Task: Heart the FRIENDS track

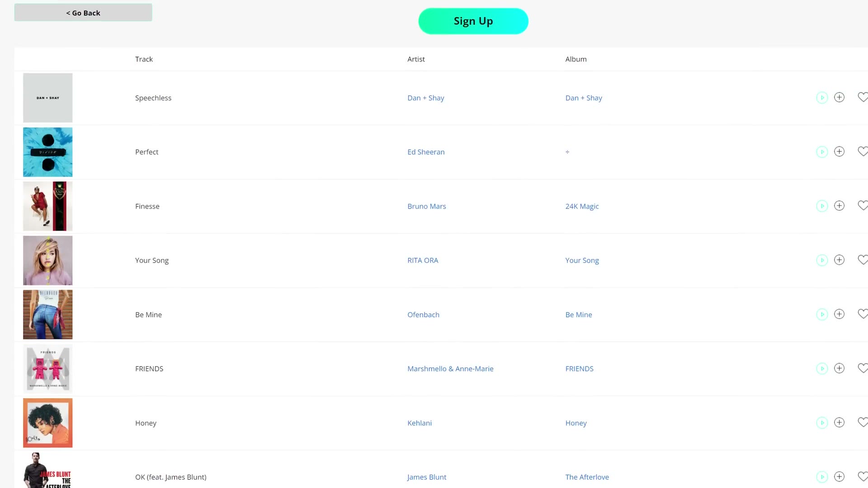Action: (863, 368)
